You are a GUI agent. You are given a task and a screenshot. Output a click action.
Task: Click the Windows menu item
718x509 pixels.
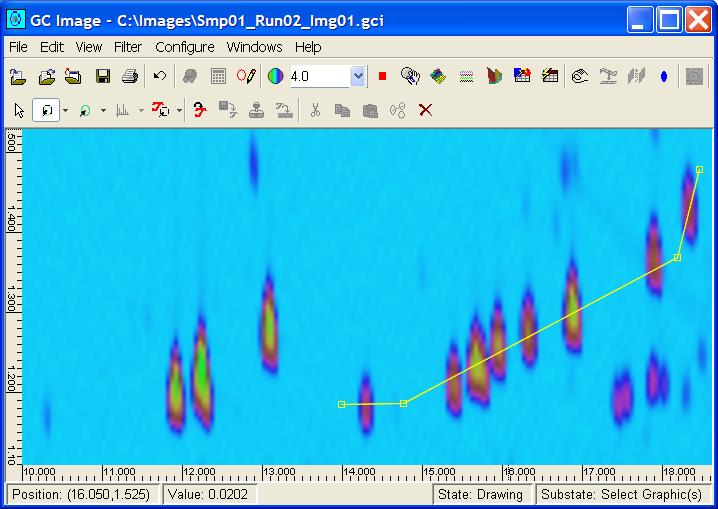[x=254, y=47]
